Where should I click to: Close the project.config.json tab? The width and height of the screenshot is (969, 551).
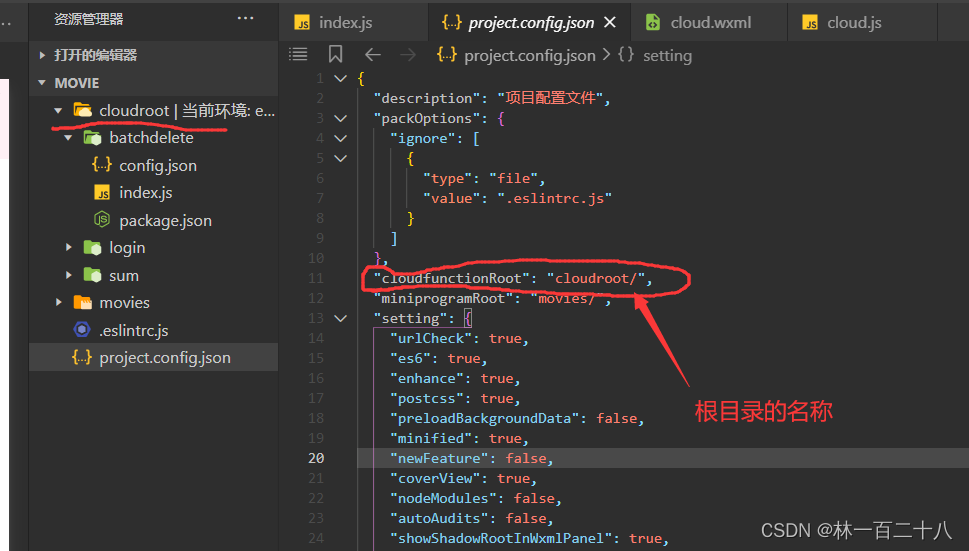[x=610, y=23]
